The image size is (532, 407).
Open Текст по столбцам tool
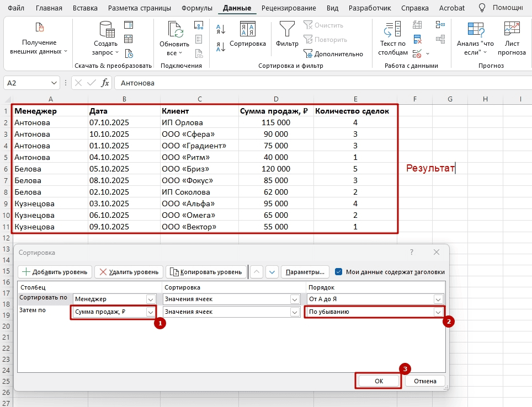pos(392,36)
